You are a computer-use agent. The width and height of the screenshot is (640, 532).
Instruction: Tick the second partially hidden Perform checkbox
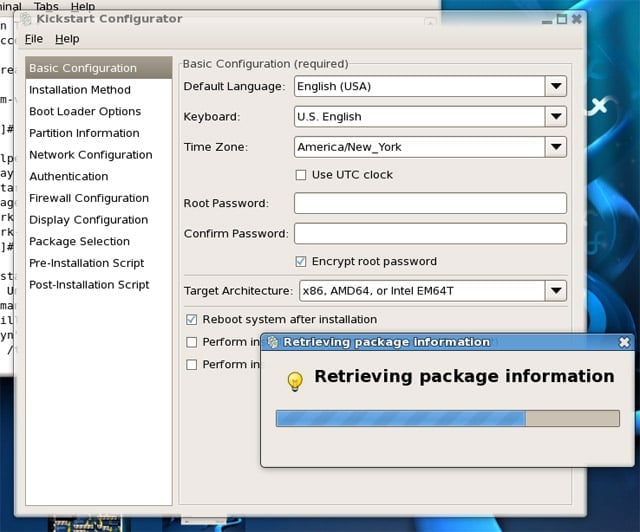[x=191, y=364]
